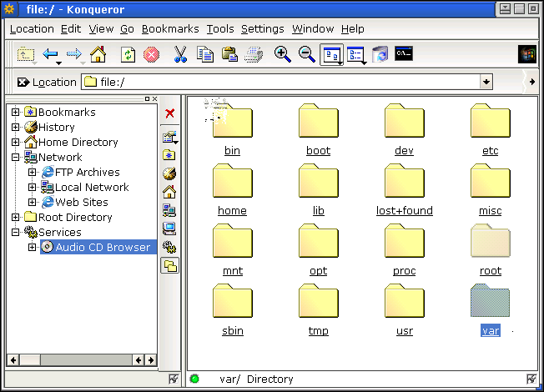
Task: Select the classic sidebar tab at bottom
Action: [x=169, y=266]
